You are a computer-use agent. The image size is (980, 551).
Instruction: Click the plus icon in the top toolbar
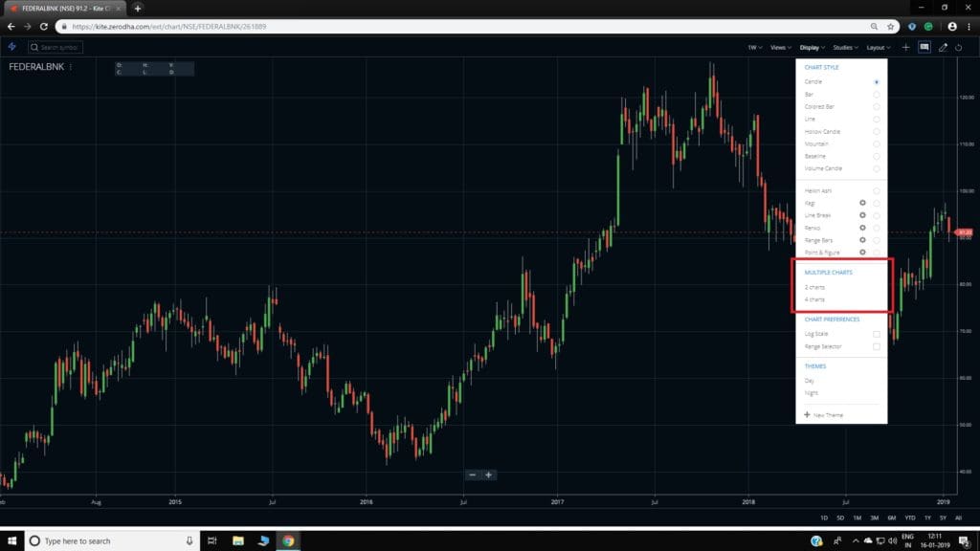pos(905,47)
